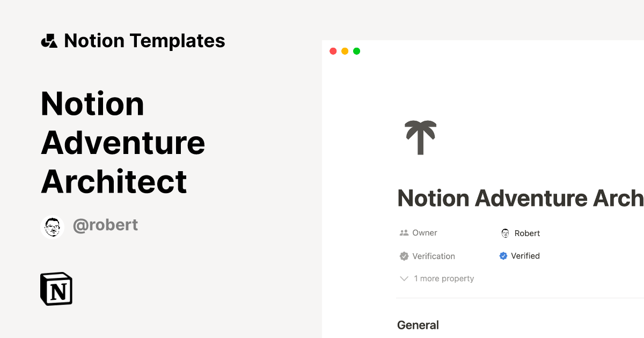
Task: Click the chevron beside 1 more property
Action: click(x=404, y=278)
